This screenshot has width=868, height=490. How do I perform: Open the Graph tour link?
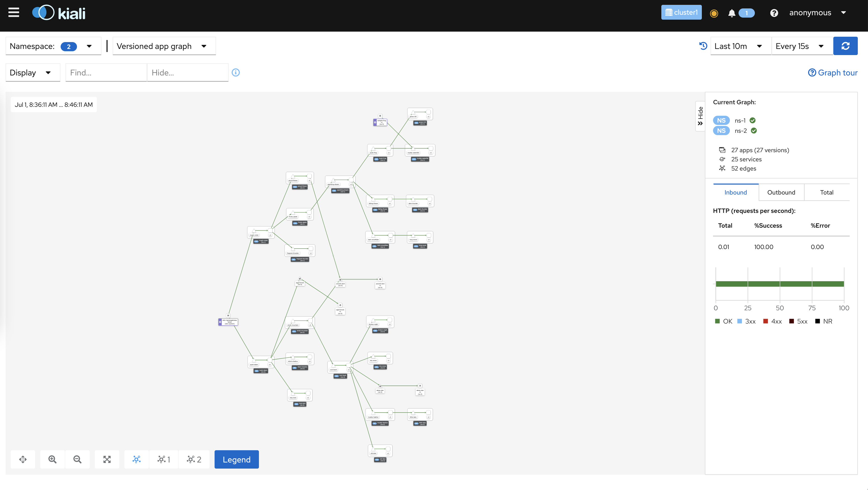[833, 73]
